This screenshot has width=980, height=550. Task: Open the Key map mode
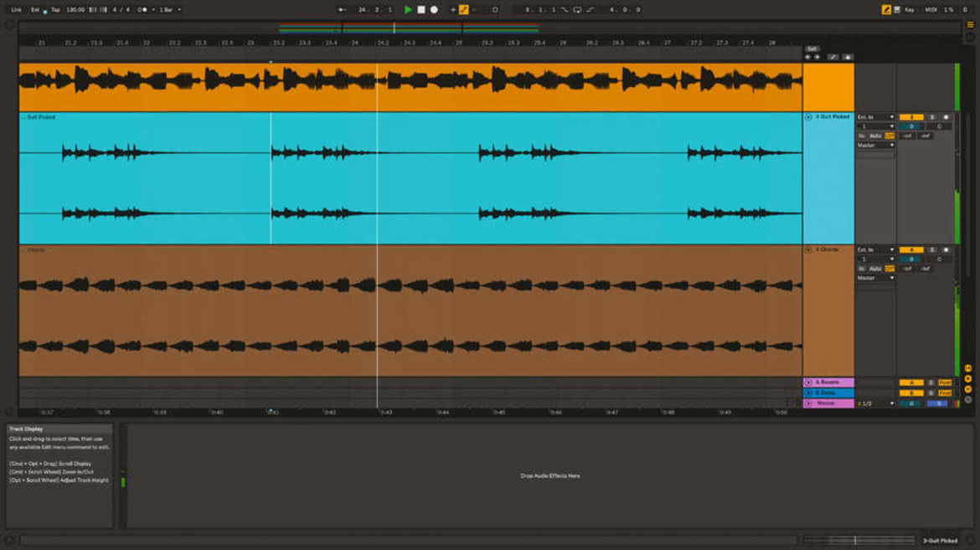pos(910,10)
